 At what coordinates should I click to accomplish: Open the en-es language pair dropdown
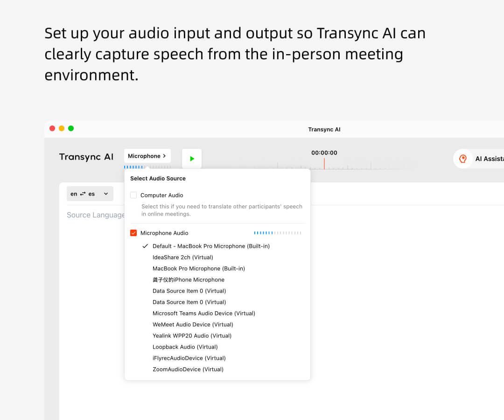pyautogui.click(x=105, y=193)
